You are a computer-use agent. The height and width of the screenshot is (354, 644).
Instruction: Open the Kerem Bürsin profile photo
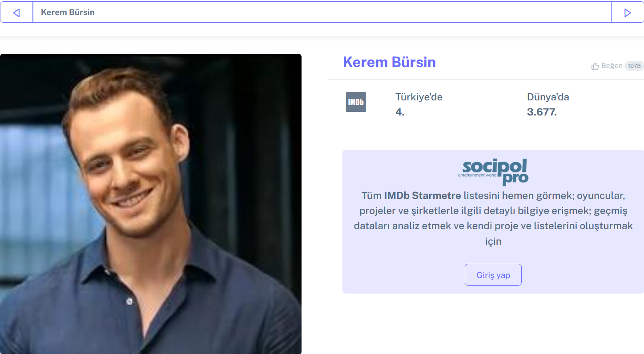(x=151, y=204)
